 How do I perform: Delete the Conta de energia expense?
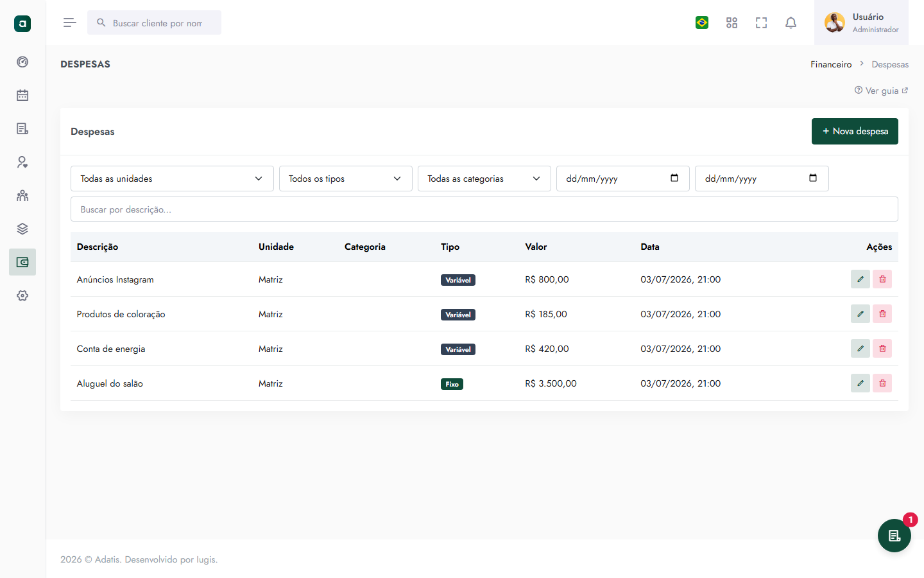point(882,349)
